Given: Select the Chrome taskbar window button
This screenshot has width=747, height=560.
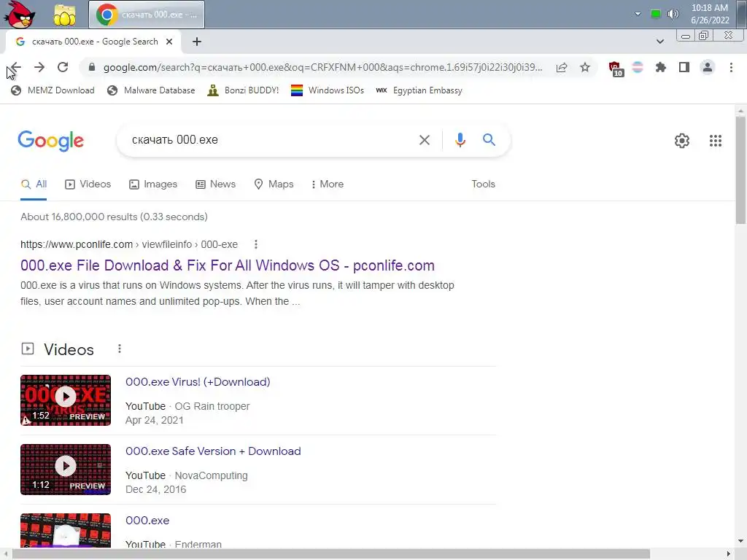Looking at the screenshot, I should [x=147, y=15].
